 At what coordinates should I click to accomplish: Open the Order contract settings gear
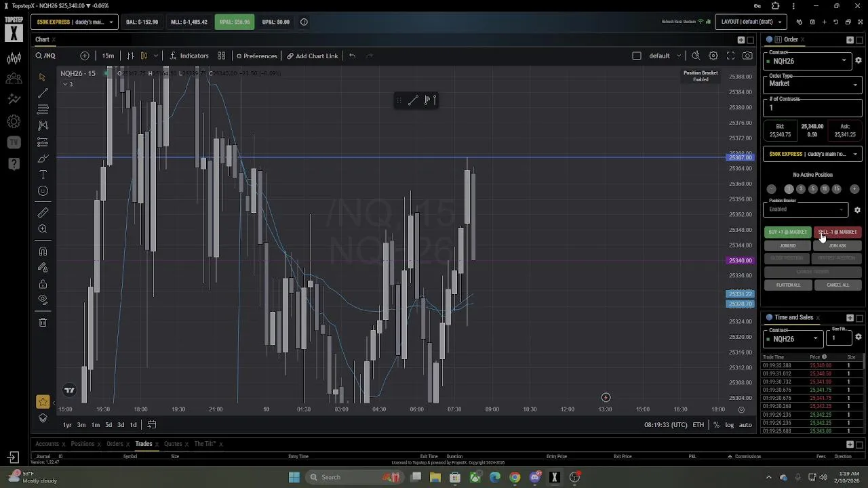(858, 60)
